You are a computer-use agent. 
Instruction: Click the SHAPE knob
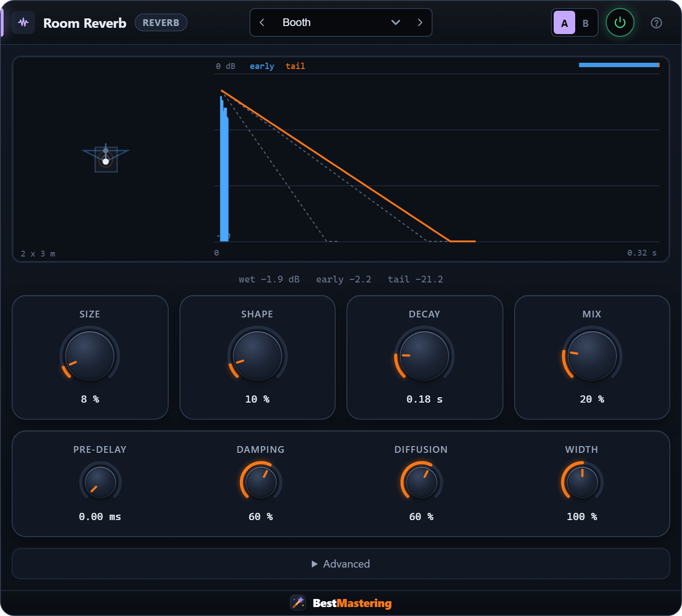pyautogui.click(x=257, y=356)
